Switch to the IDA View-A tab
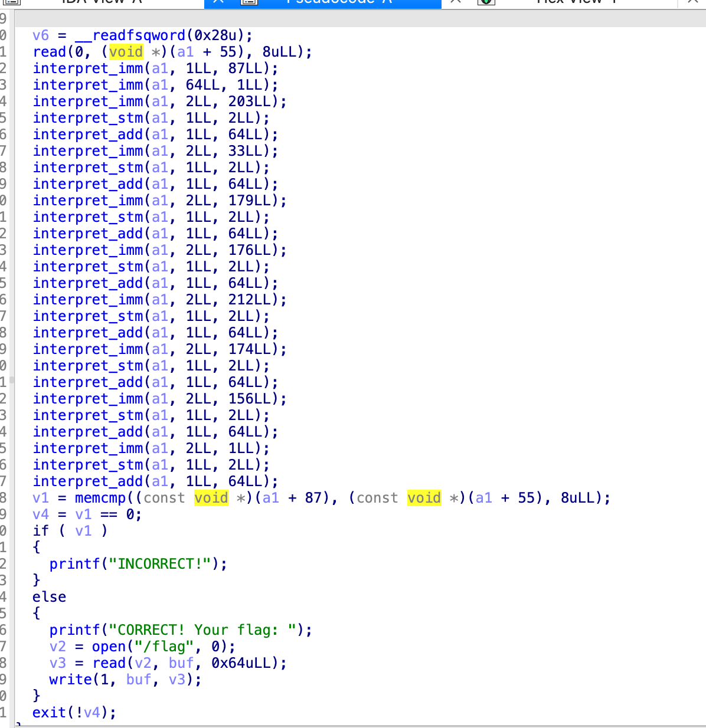The width and height of the screenshot is (706, 728). click(x=100, y=2)
